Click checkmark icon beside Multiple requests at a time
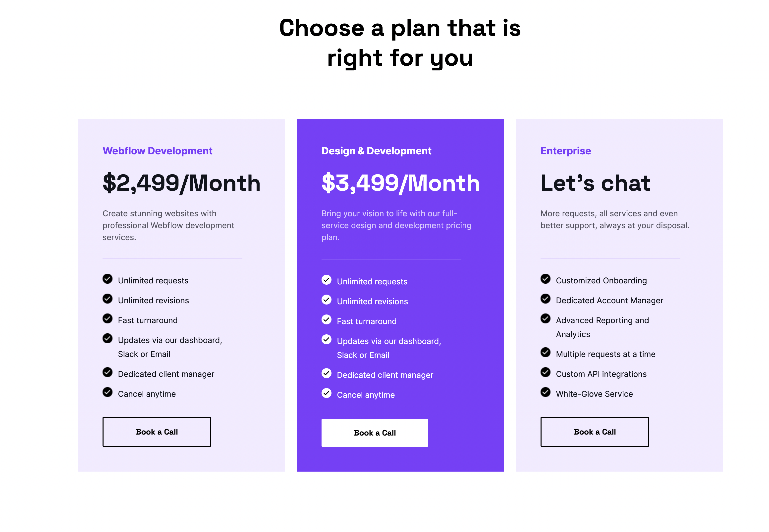 (x=546, y=352)
